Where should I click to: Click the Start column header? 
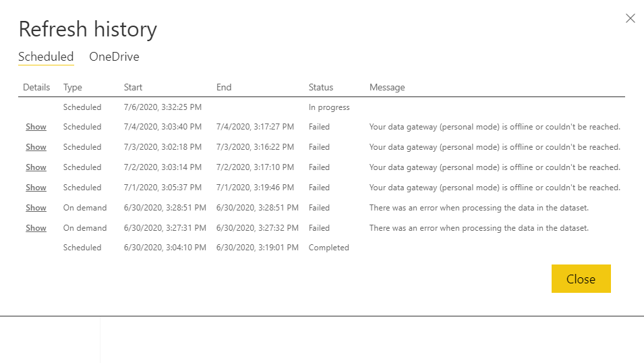point(133,87)
